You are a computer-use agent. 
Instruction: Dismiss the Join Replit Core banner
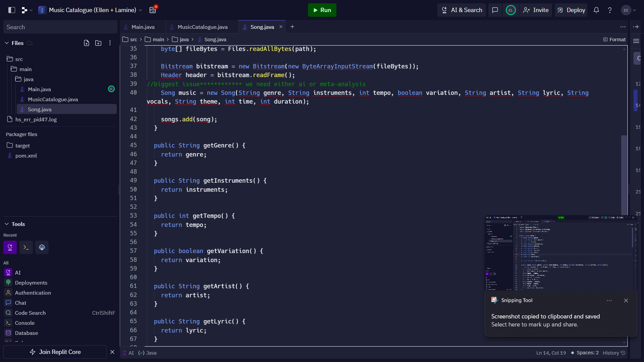coord(112,352)
